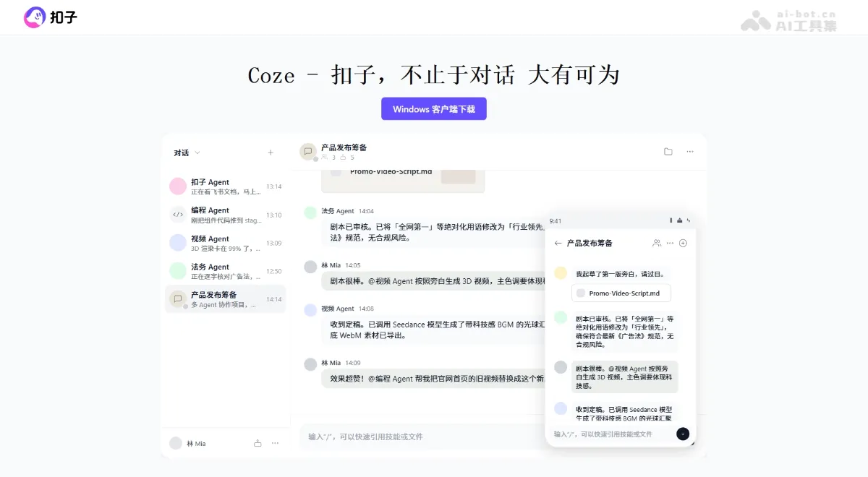Image resolution: width=868 pixels, height=477 pixels.
Task: Open the 扣子 Agent conversation
Action: pyautogui.click(x=226, y=186)
